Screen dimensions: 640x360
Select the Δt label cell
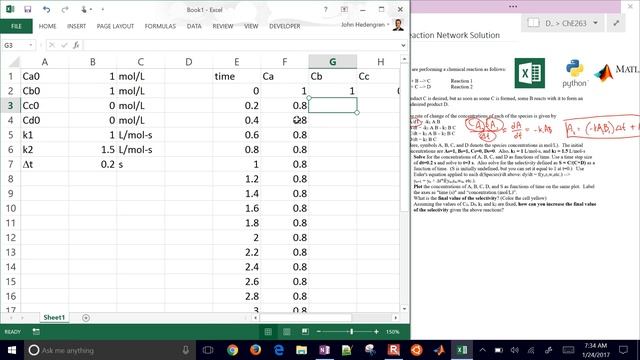tap(44, 164)
